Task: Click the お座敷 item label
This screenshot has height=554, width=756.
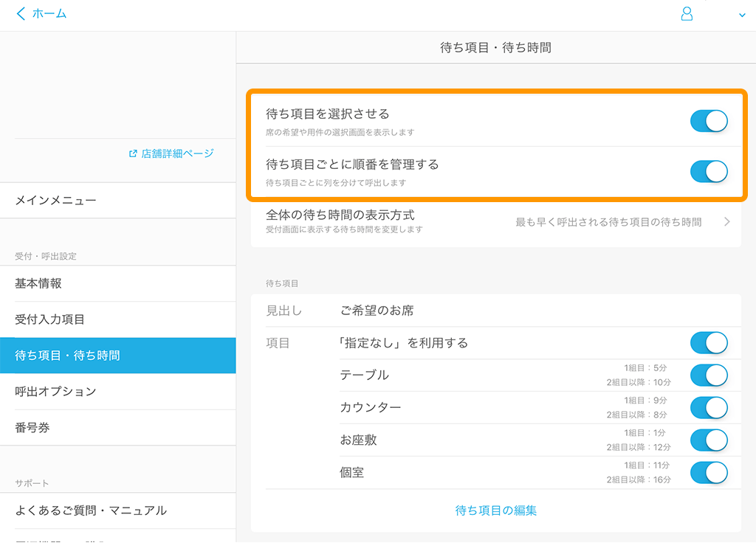Action: click(x=358, y=440)
